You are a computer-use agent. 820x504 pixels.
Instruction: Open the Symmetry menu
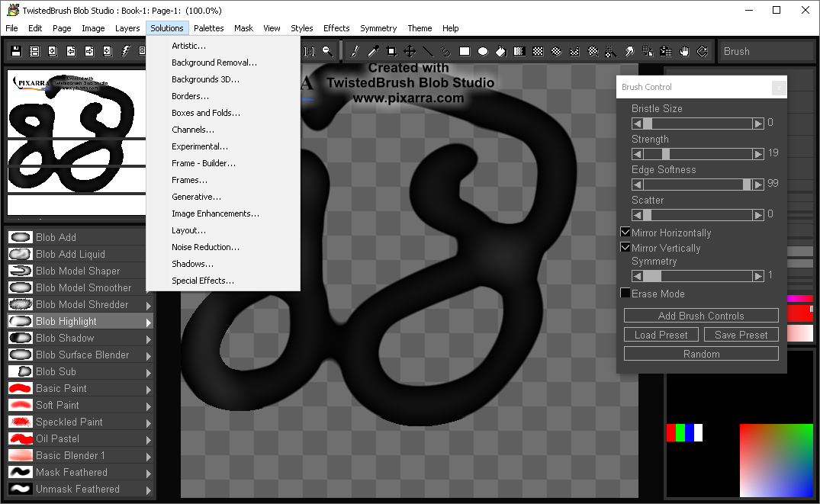[x=378, y=28]
